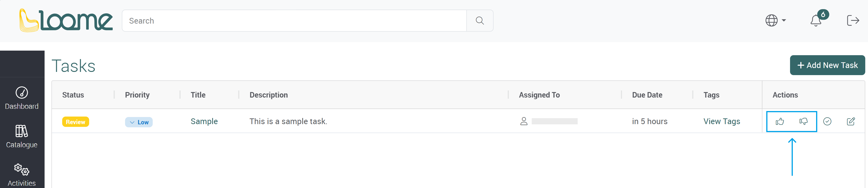Viewport: 868px width, 188px height.
Task: Sort by the Priority column header
Action: [137, 95]
